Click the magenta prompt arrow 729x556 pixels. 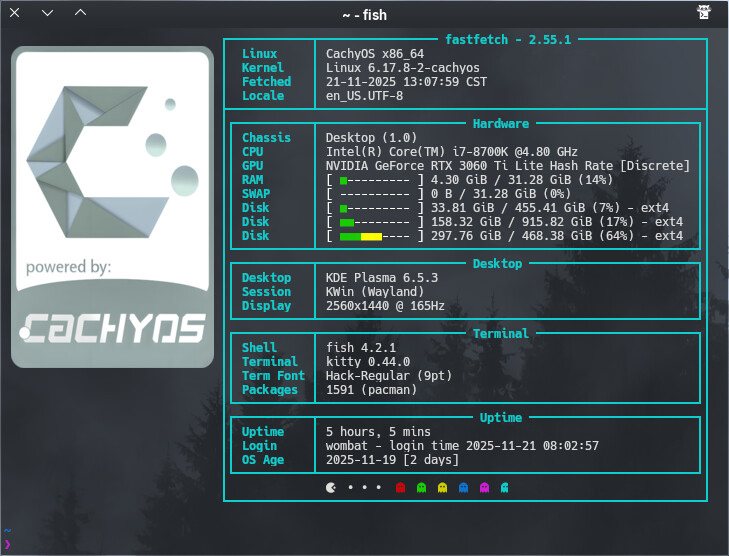tap(7, 543)
